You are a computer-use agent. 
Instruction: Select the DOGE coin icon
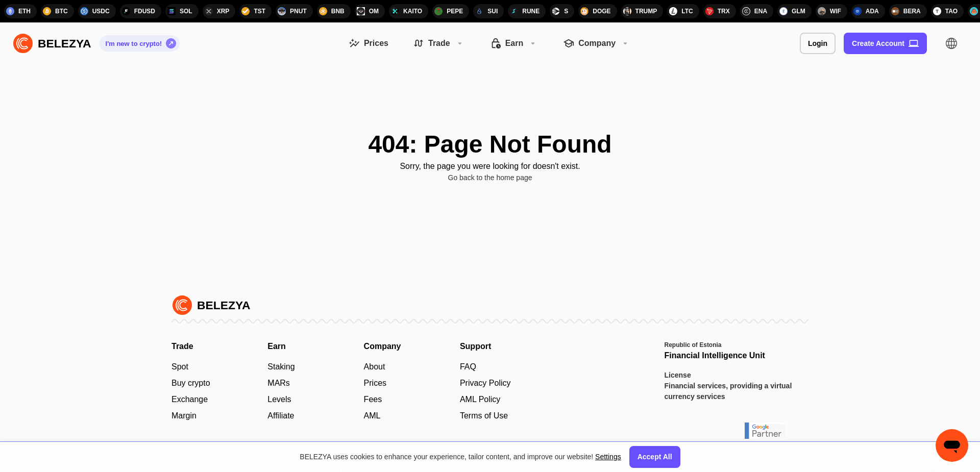(x=583, y=11)
